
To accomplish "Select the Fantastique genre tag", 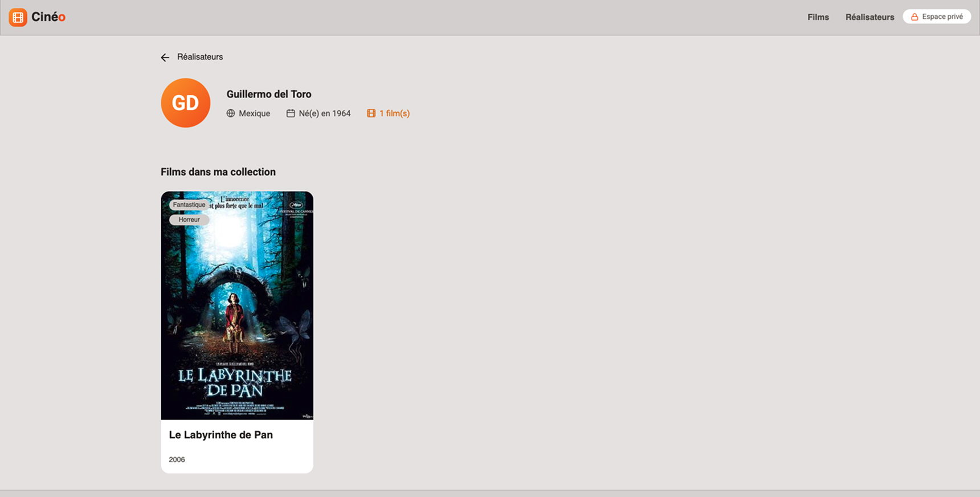I will [189, 205].
